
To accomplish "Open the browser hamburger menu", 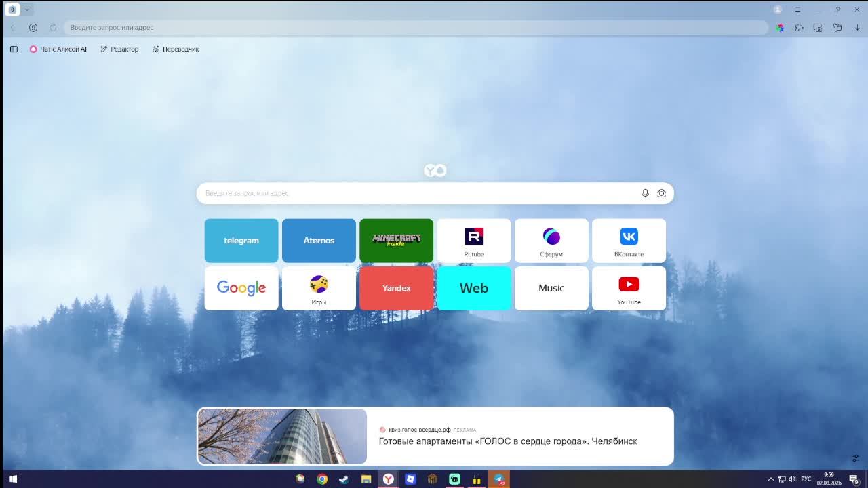I will click(797, 9).
